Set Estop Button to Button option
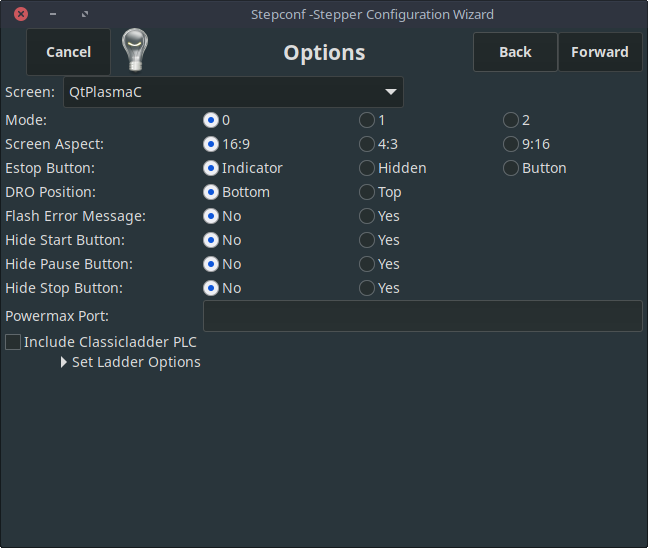The width and height of the screenshot is (648, 548). (x=512, y=168)
